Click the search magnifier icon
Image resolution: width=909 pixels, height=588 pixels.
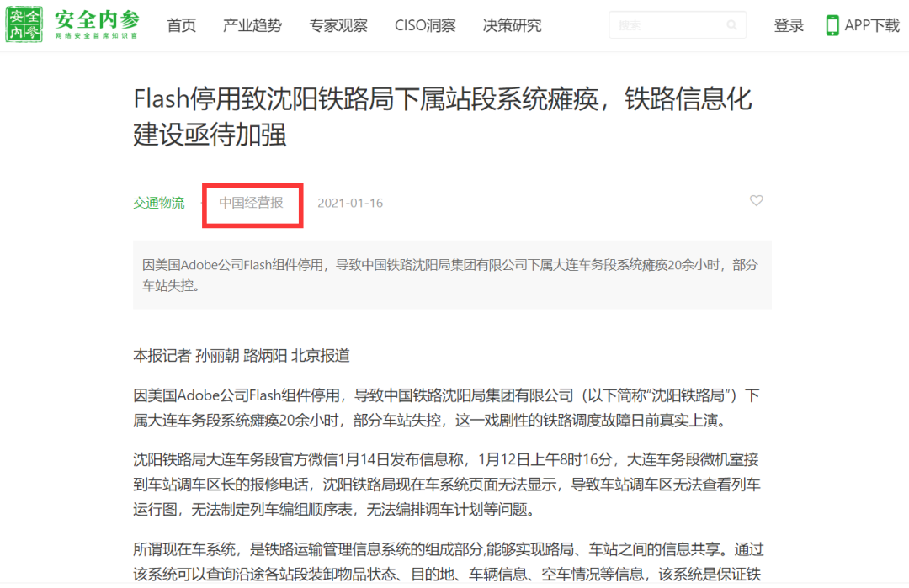pyautogui.click(x=731, y=25)
